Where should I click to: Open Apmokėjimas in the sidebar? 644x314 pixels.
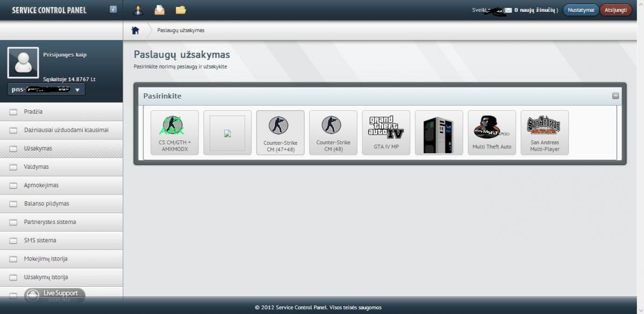coord(62,185)
